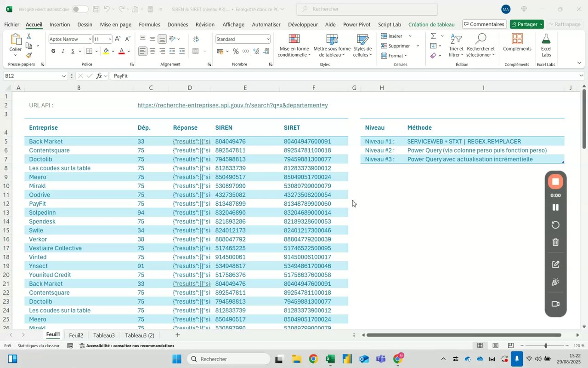Apply the thousands separator (000) format

[246, 51]
